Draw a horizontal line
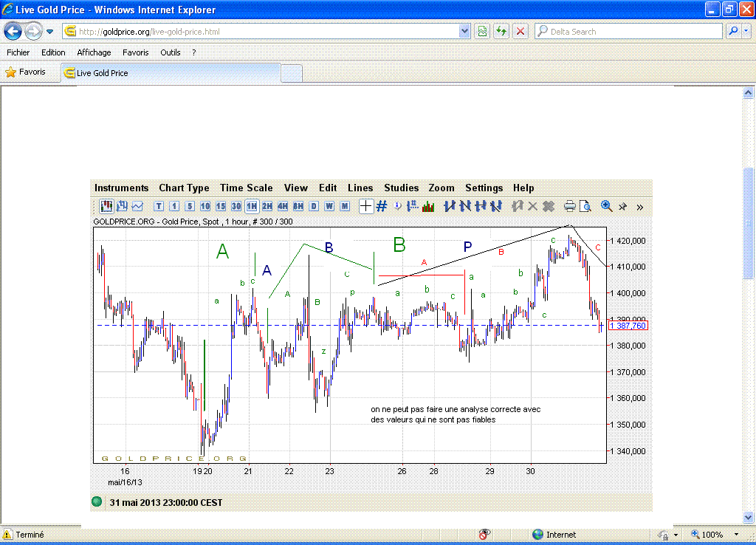Screen dimensions: 756x545 pyautogui.click(x=480, y=207)
